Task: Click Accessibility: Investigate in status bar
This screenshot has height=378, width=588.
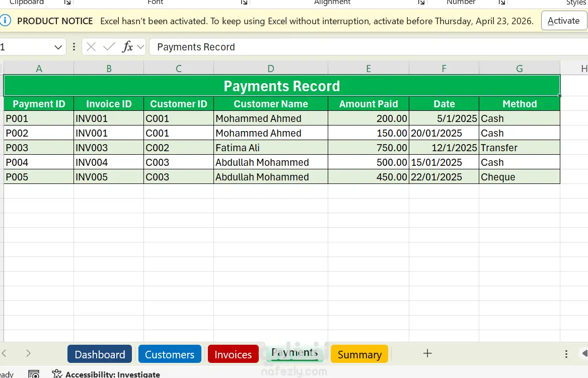Action: point(106,374)
